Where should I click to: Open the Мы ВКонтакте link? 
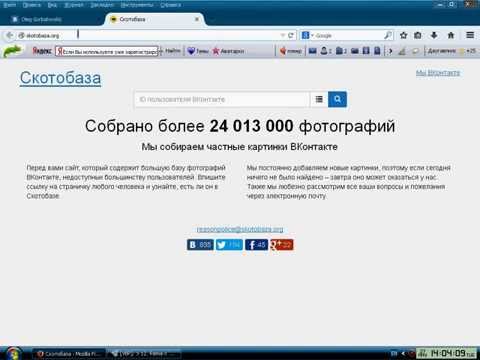[x=438, y=73]
